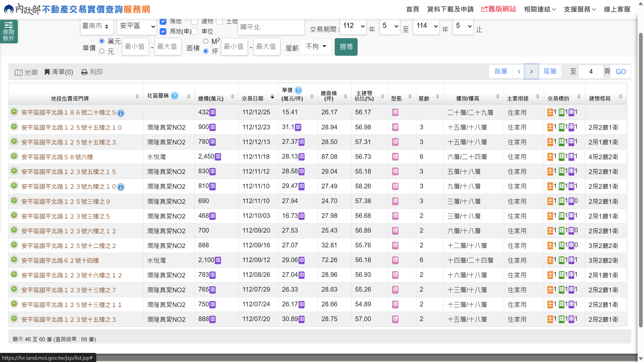Expand the 相關連結 menu
The height and width of the screenshot is (362, 644).
[x=540, y=9]
